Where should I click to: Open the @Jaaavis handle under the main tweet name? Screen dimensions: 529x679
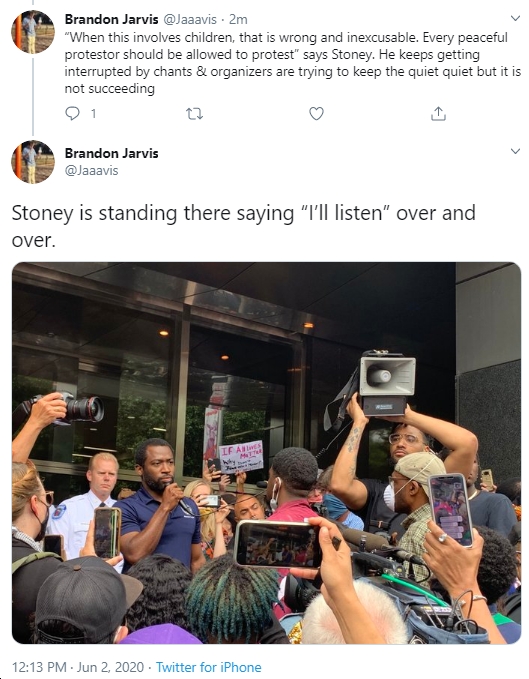point(91,170)
